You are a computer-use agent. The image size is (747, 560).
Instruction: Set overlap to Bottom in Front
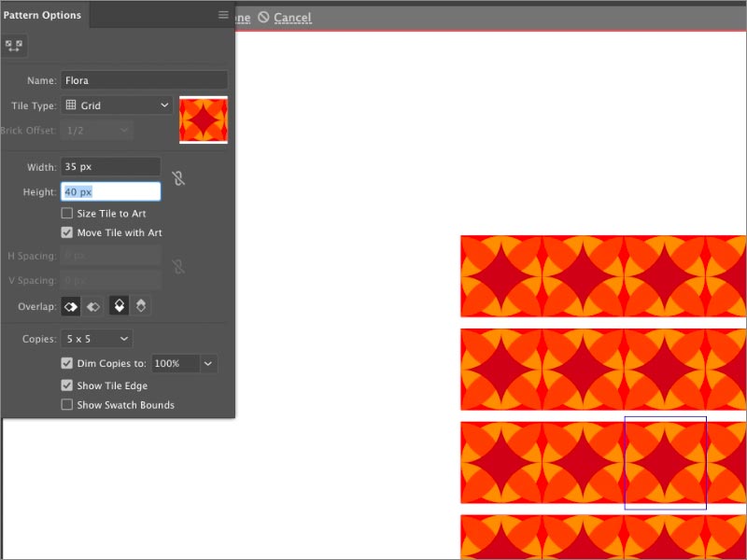140,306
